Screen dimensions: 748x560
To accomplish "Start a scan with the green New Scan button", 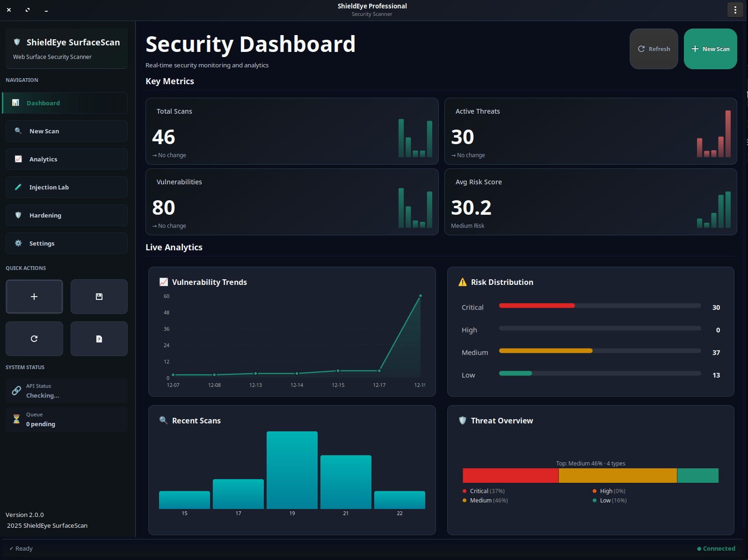I will click(711, 49).
